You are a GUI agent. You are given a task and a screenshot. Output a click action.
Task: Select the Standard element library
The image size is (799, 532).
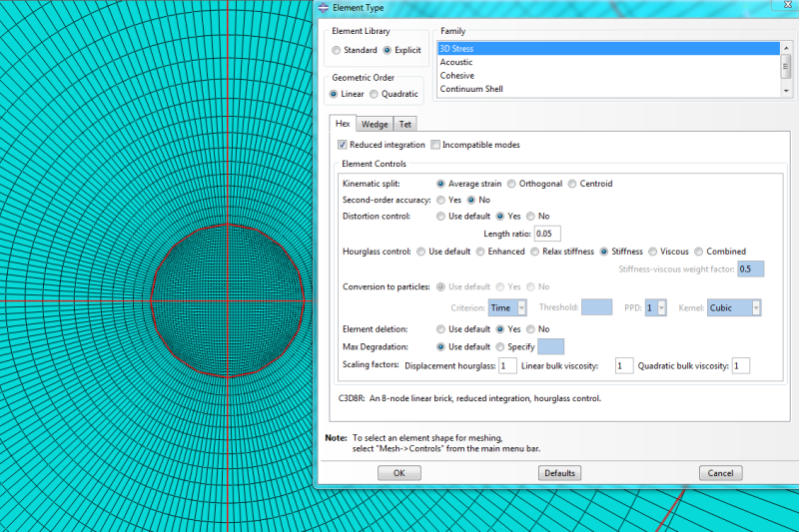tap(336, 50)
